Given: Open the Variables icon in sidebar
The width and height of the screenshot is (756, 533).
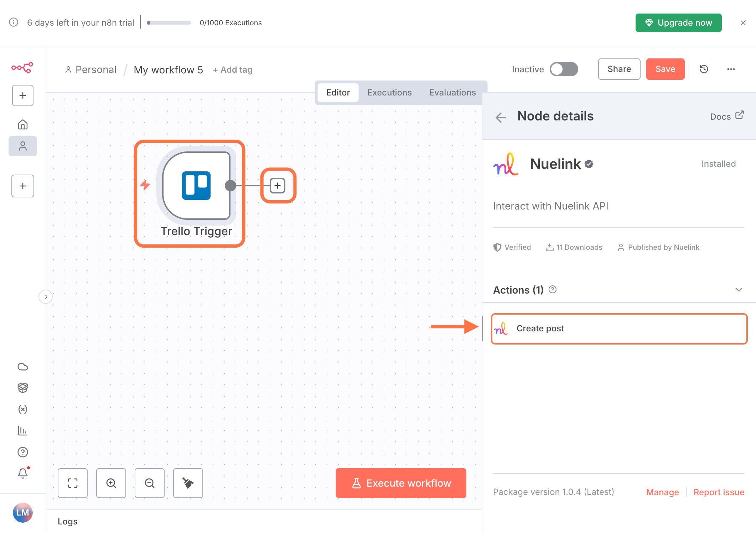Looking at the screenshot, I should [23, 409].
